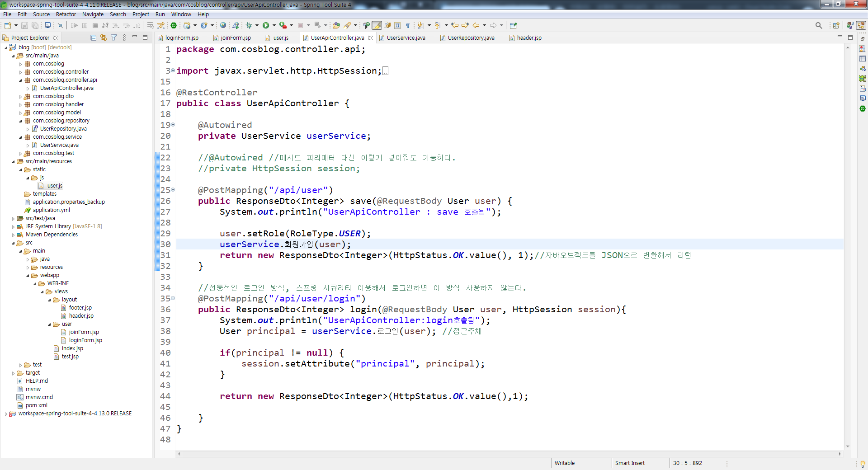The width and height of the screenshot is (868, 470).
Task: Toggle Mark Occurrences highlighter button
Action: pos(377,25)
